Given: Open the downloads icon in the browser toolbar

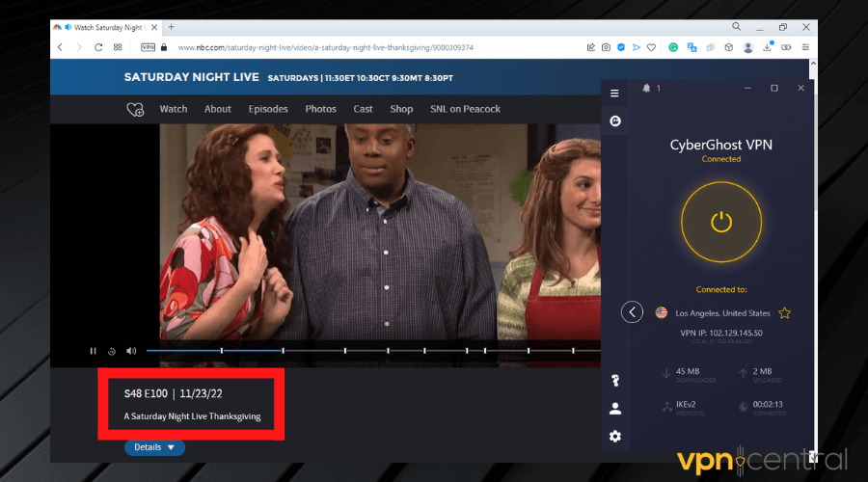Looking at the screenshot, I should 768,47.
